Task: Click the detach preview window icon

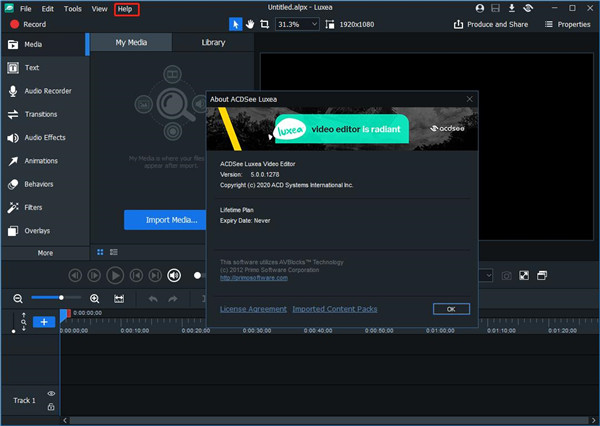Action: [542, 275]
